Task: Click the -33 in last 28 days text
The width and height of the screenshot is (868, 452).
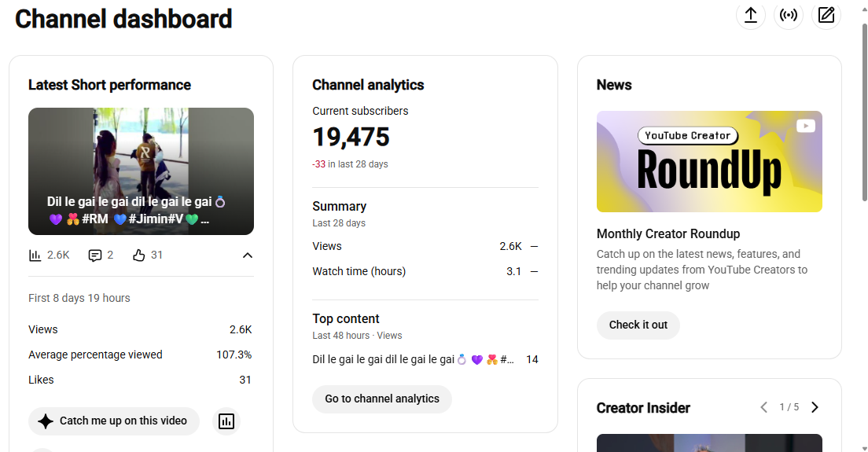Action: point(350,164)
